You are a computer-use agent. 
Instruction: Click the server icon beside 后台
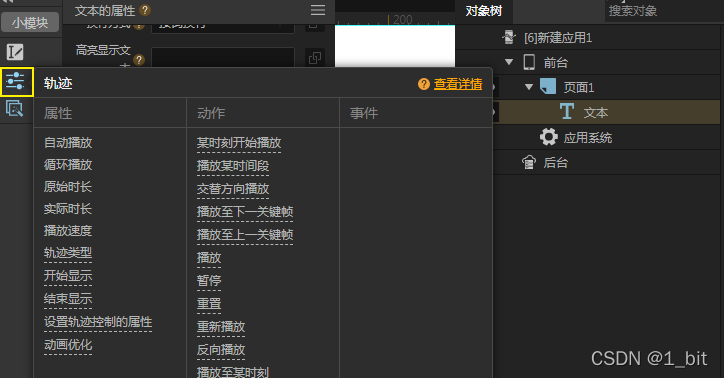click(x=529, y=162)
